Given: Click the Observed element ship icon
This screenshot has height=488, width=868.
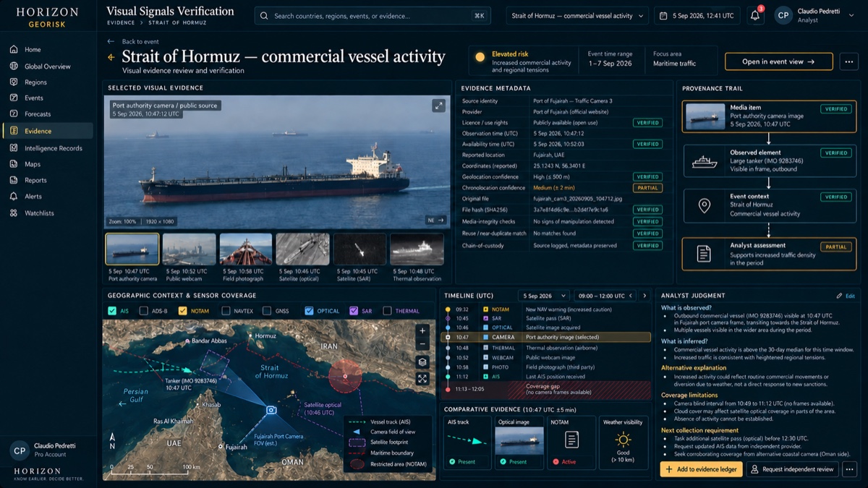Looking at the screenshot, I should point(704,161).
